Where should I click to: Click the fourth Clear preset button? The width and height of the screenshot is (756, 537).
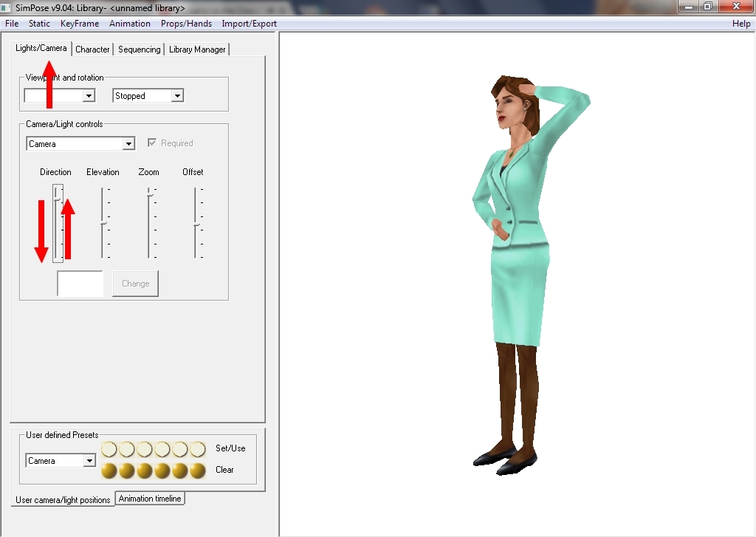162,471
